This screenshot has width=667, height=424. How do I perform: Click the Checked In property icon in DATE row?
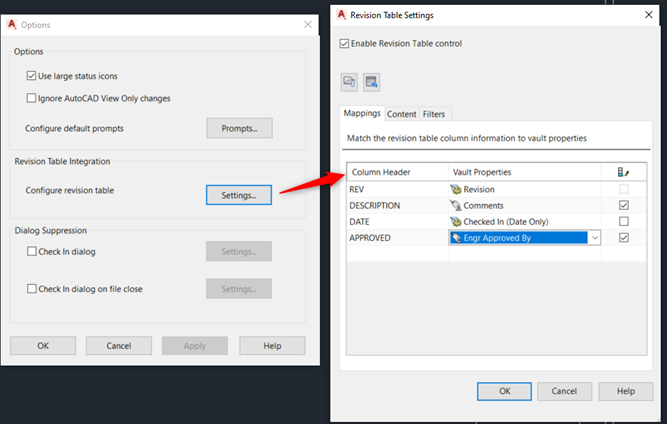(456, 222)
